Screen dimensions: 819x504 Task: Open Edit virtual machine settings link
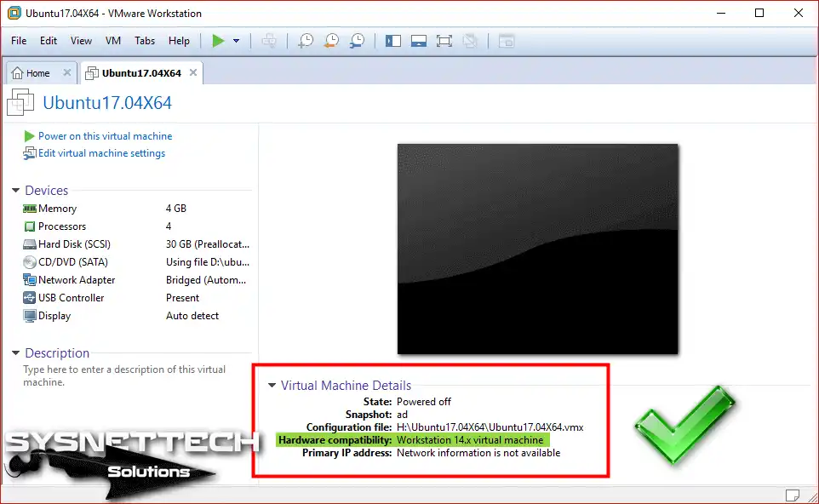[101, 153]
